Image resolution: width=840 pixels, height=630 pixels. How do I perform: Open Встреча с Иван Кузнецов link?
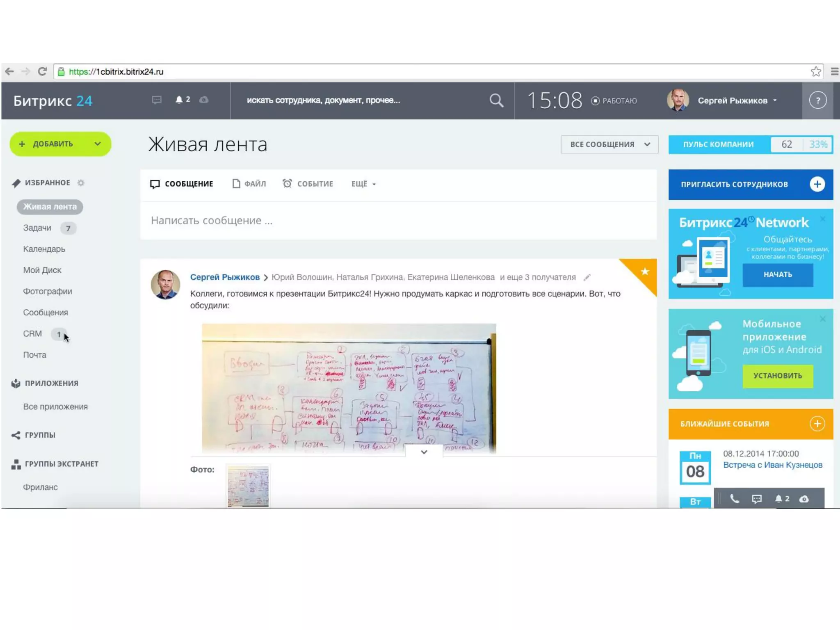772,465
